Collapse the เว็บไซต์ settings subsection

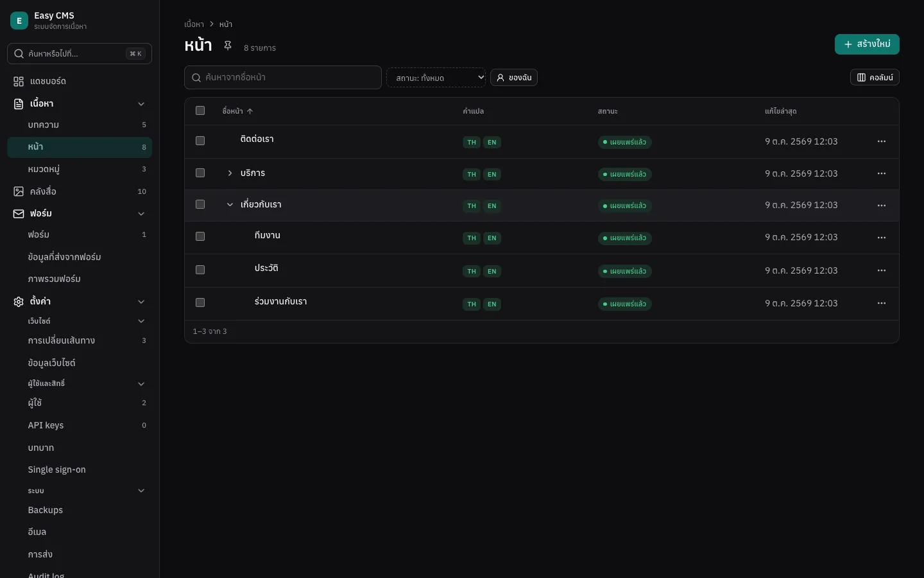(141, 321)
